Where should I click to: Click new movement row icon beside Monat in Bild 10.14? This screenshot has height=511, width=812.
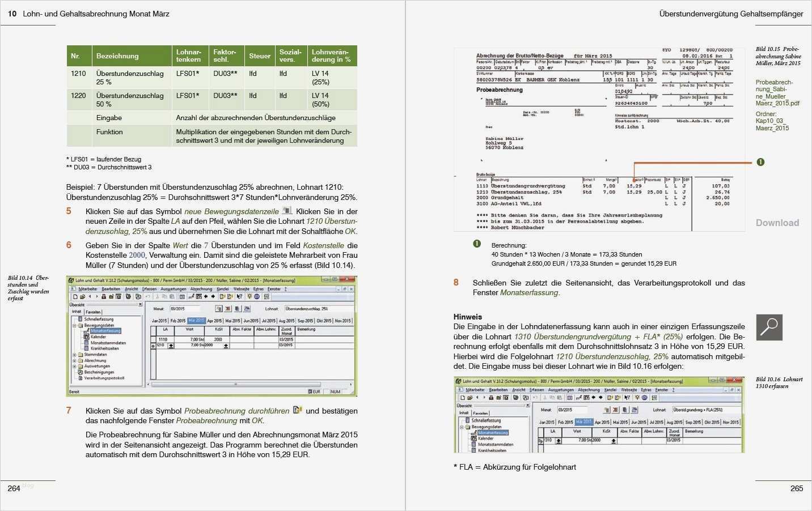point(219,309)
